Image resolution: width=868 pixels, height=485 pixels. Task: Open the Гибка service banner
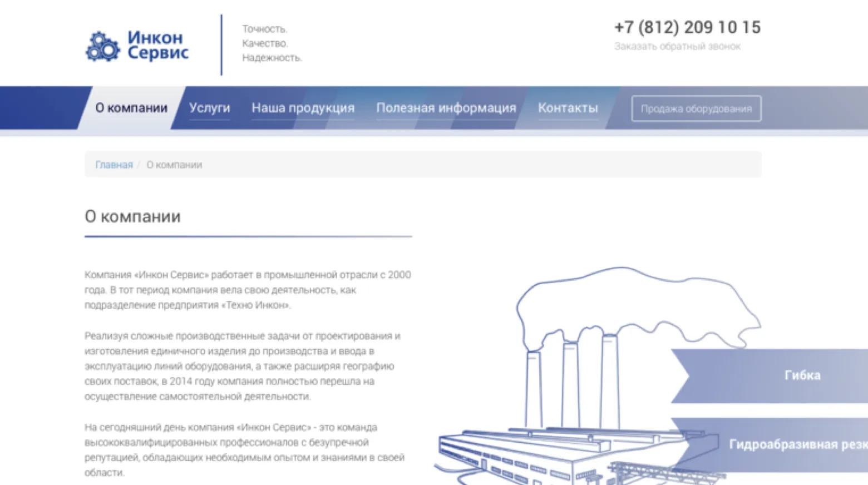[770, 375]
